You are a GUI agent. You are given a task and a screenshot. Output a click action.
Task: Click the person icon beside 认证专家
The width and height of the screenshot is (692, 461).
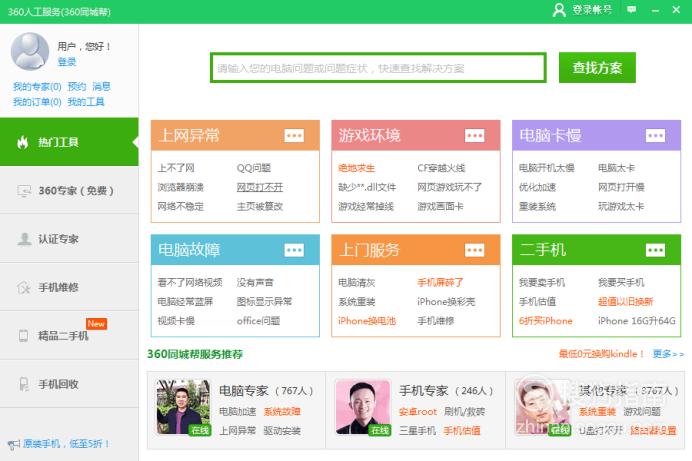pyautogui.click(x=24, y=239)
